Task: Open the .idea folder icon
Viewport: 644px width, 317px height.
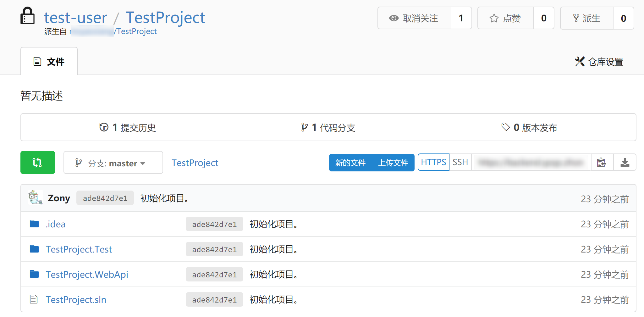Action: (34, 224)
